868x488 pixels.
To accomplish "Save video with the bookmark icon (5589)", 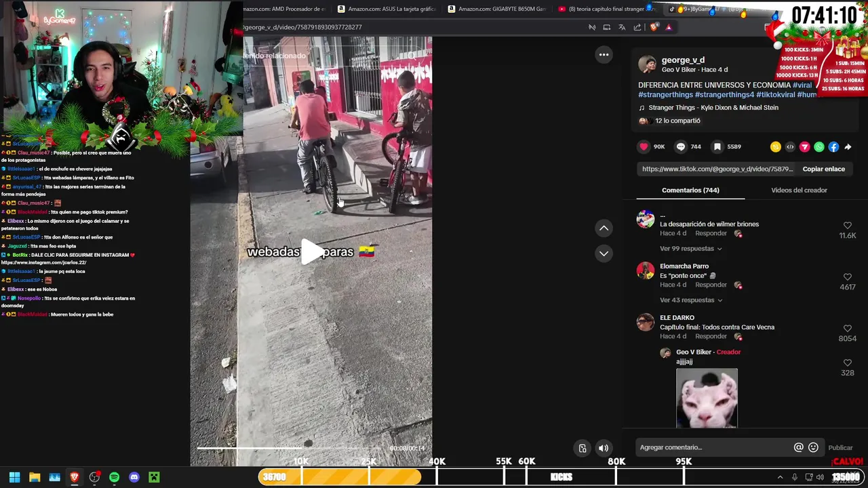I will (x=717, y=146).
